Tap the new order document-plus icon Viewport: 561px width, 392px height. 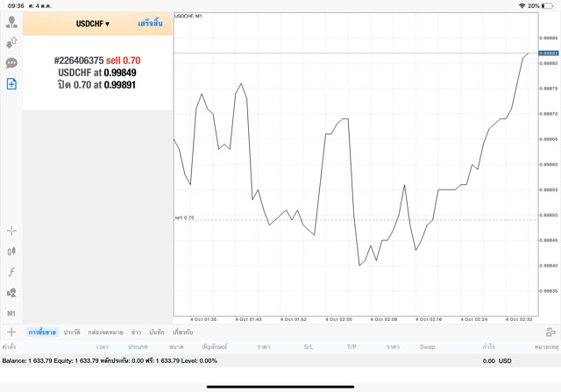pyautogui.click(x=11, y=84)
